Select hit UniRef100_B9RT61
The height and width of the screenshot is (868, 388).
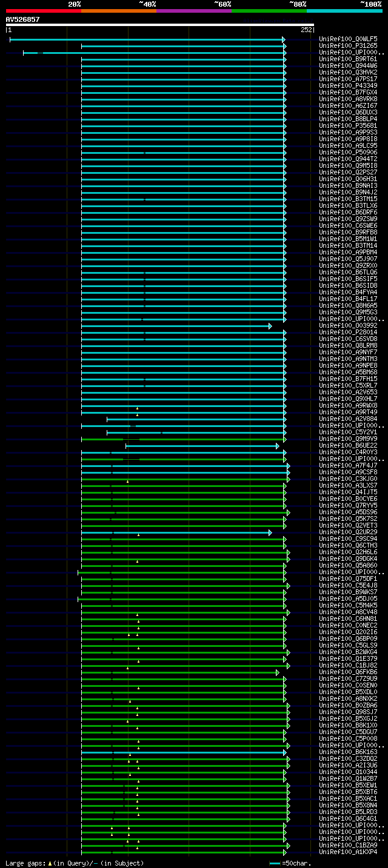coord(348,59)
